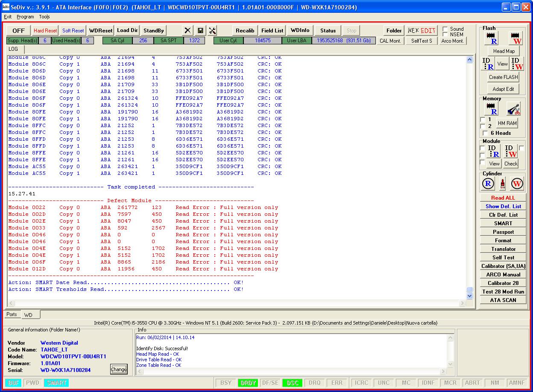Open the Exit menu
This screenshot has width=533, height=392.
[x=8, y=17]
